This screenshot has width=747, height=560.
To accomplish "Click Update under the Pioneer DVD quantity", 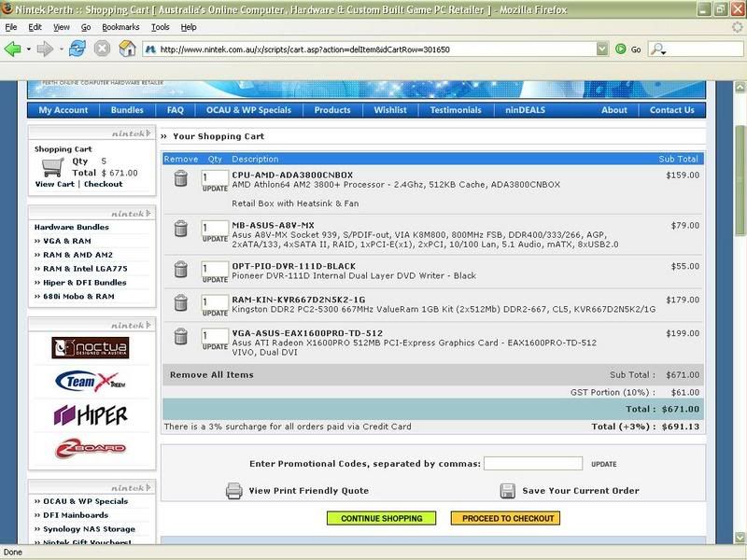I will [x=216, y=279].
